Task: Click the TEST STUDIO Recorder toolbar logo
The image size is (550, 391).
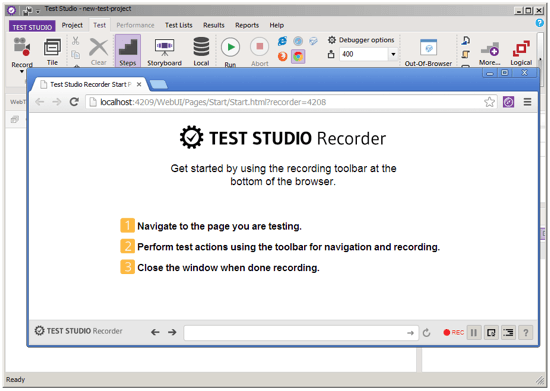Action: (x=78, y=331)
